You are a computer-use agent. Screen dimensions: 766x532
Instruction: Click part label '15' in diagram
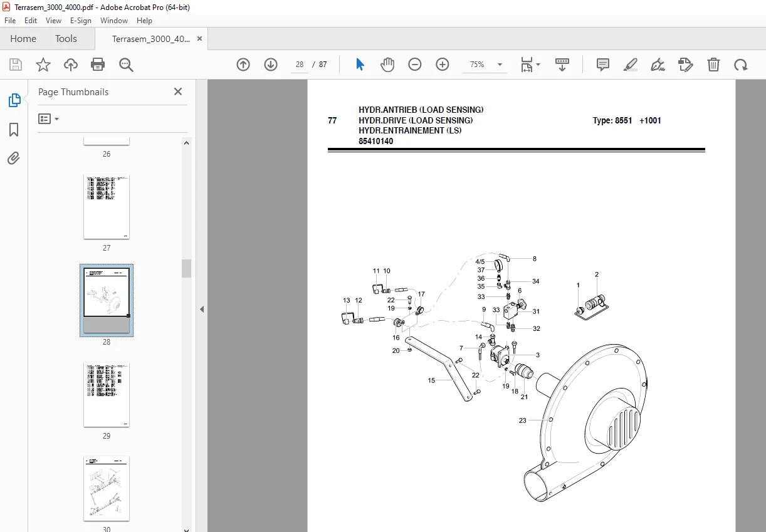pos(431,380)
